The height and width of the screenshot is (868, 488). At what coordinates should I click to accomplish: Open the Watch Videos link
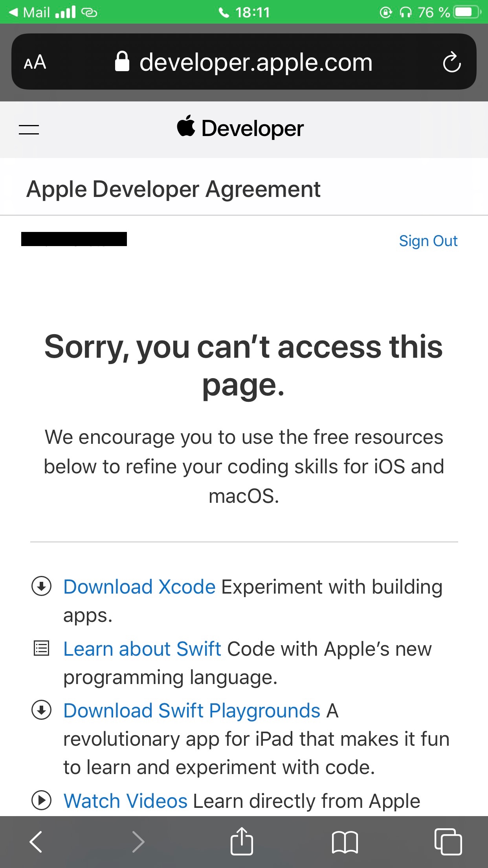click(x=125, y=801)
